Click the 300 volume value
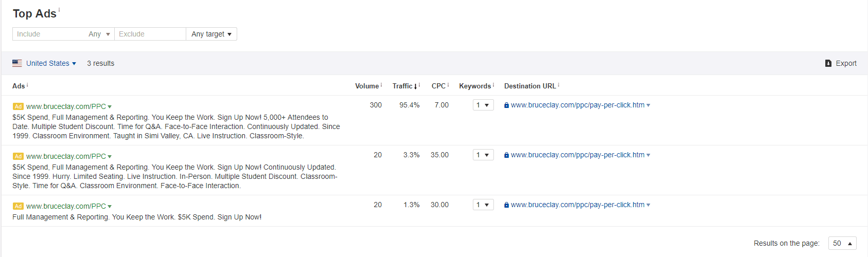 click(376, 105)
